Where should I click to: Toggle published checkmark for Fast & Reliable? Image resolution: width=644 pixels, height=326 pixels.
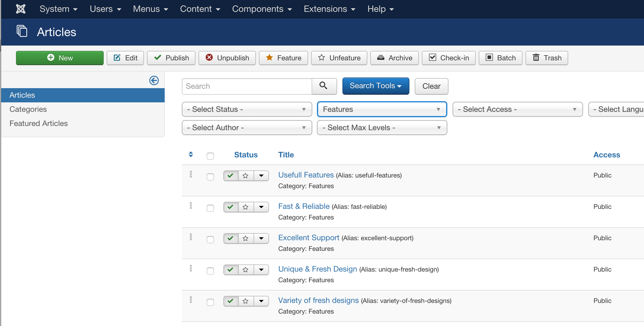[231, 207]
